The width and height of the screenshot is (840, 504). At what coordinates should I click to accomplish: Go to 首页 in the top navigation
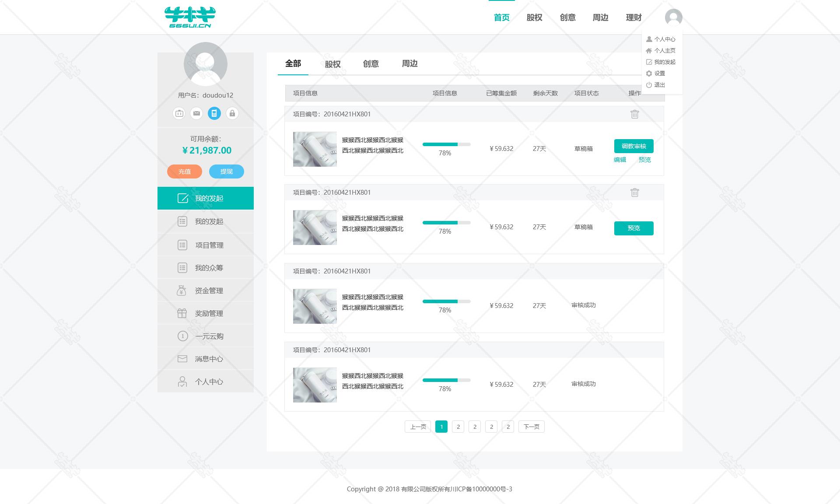coord(501,17)
